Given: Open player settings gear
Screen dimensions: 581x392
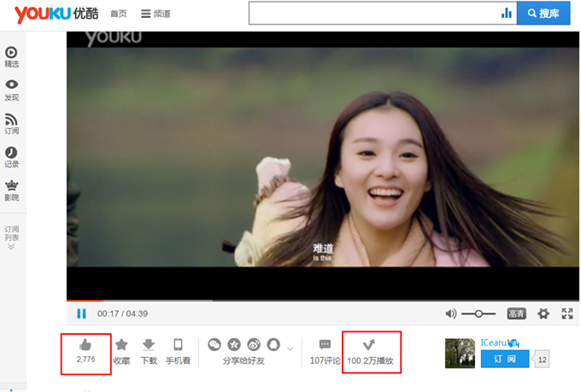Looking at the screenshot, I should point(543,313).
